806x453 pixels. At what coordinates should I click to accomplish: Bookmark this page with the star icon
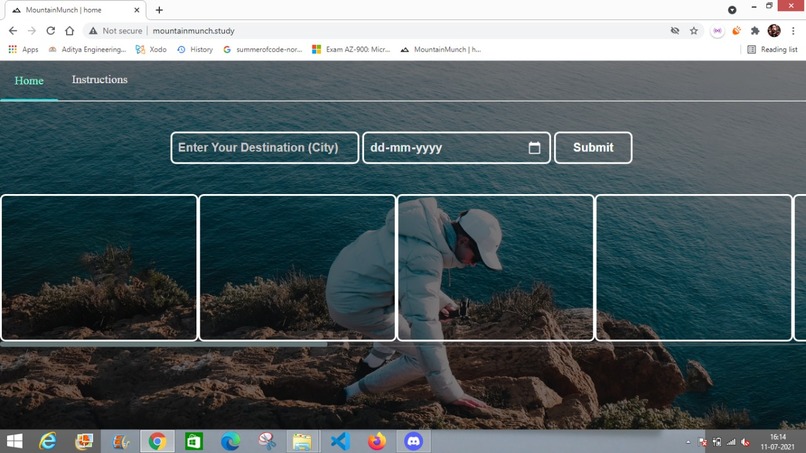694,31
